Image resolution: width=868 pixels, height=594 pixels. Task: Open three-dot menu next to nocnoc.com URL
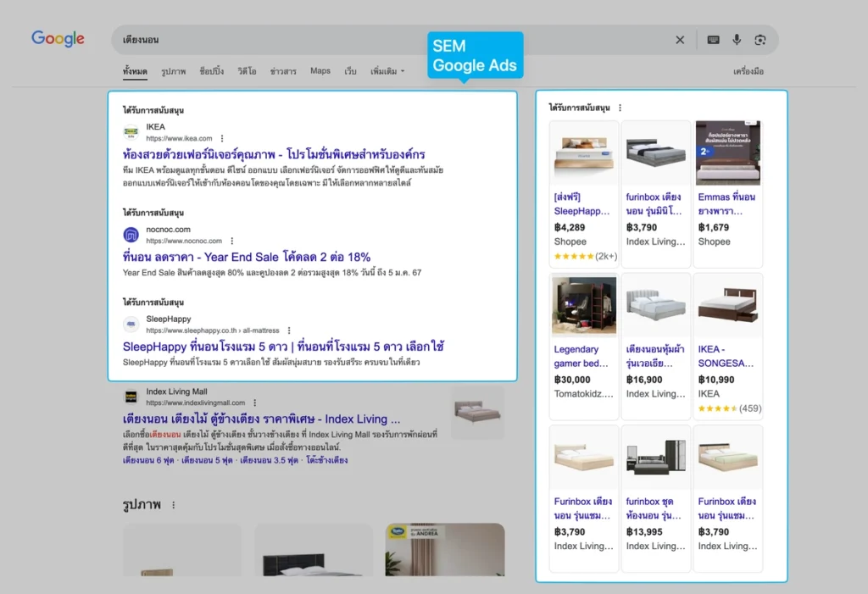click(232, 241)
